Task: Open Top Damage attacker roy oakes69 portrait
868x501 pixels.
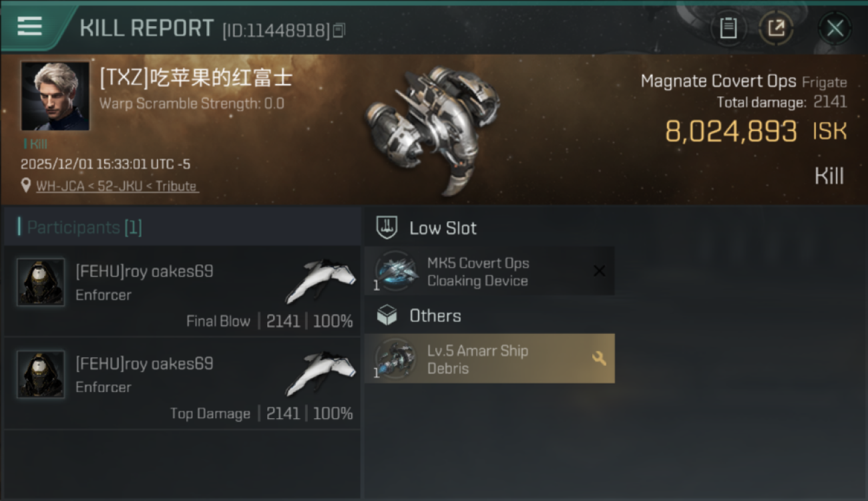Action: (41, 375)
